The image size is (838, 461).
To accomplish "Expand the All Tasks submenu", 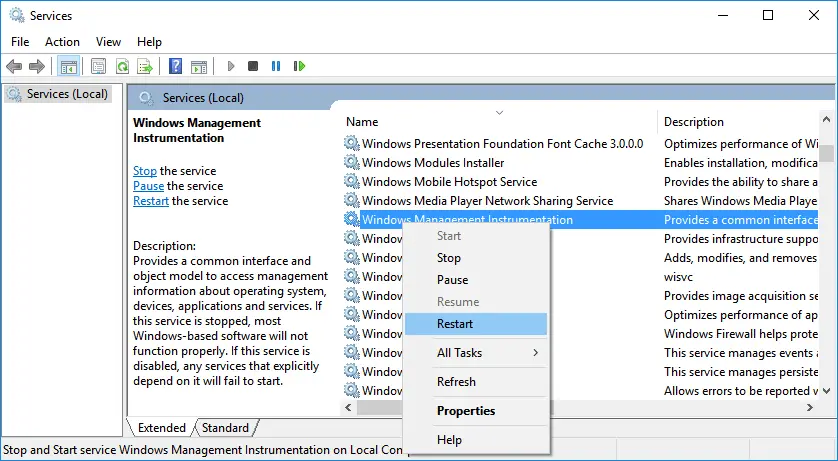I will [476, 353].
